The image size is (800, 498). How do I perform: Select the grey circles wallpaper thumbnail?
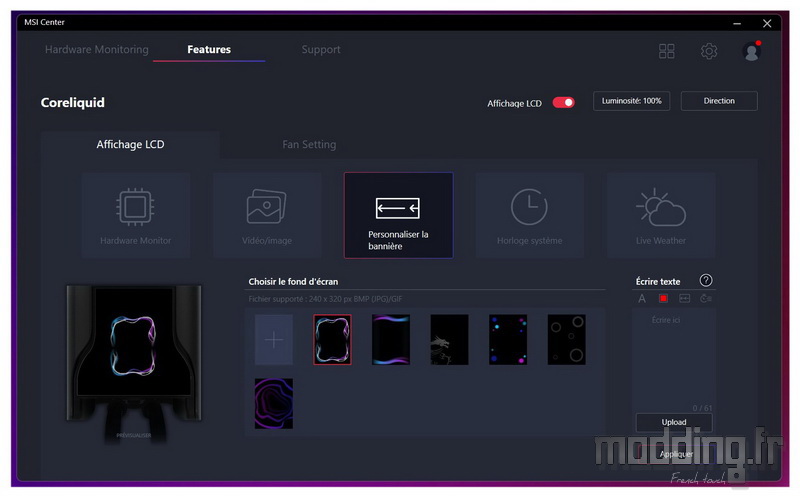567,340
